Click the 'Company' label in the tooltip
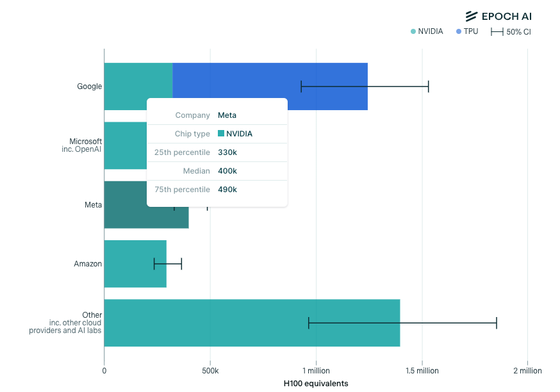The height and width of the screenshot is (392, 560). [x=192, y=115]
